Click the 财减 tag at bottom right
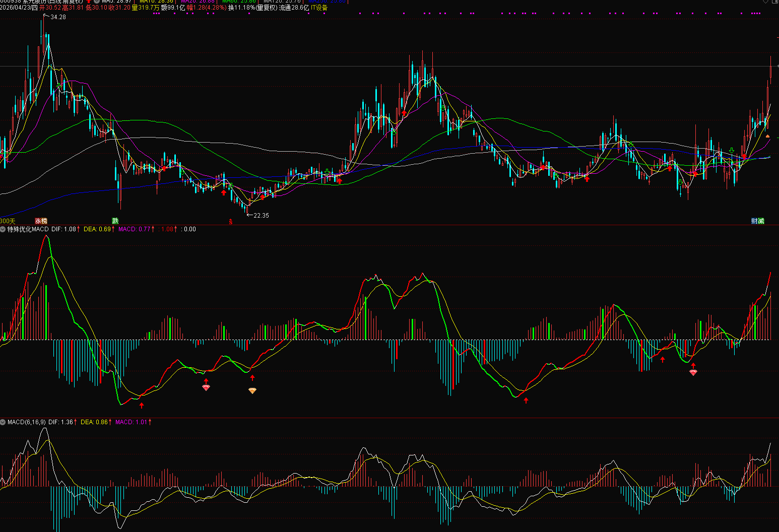 point(757,221)
